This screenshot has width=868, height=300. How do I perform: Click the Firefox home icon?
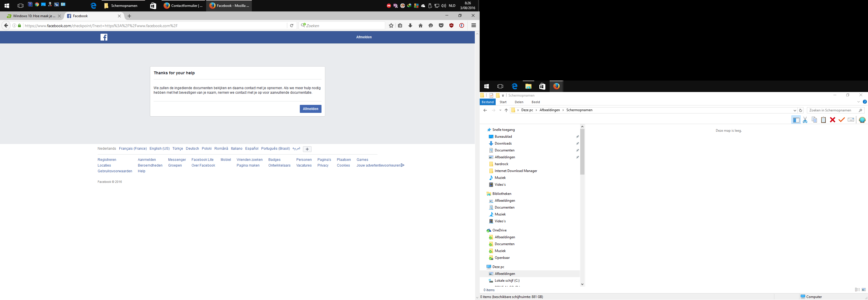(x=420, y=26)
